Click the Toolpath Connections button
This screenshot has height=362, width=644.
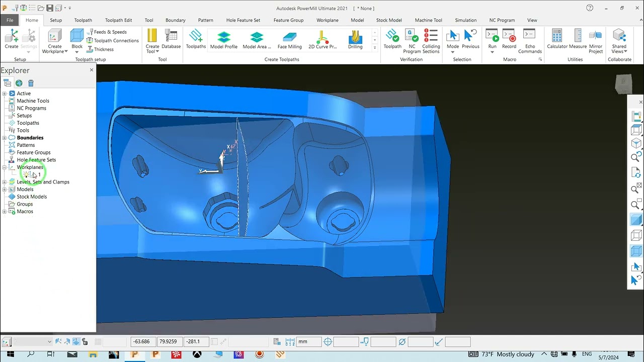(112, 41)
